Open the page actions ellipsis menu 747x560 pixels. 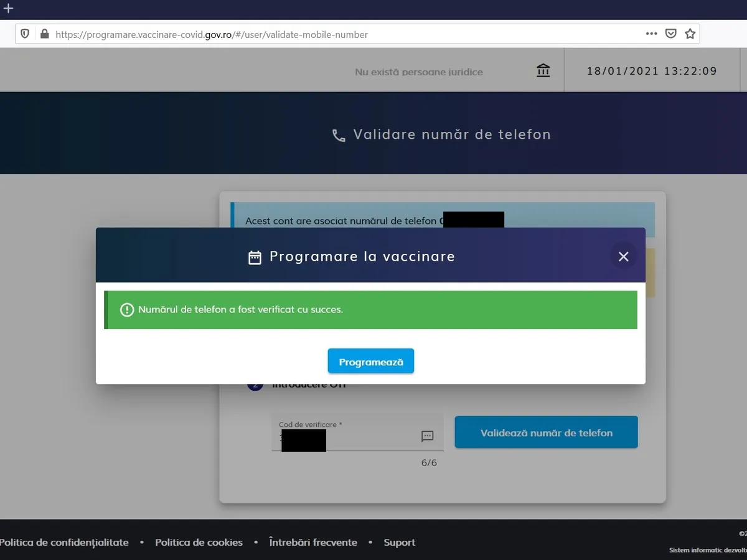(651, 34)
